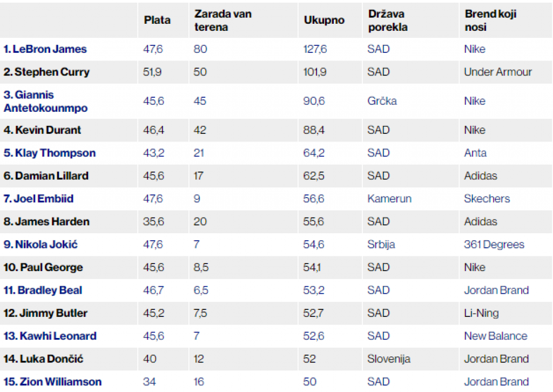The height and width of the screenshot is (392, 553).
Task: Select the Ukupno column header
Action: click(324, 21)
